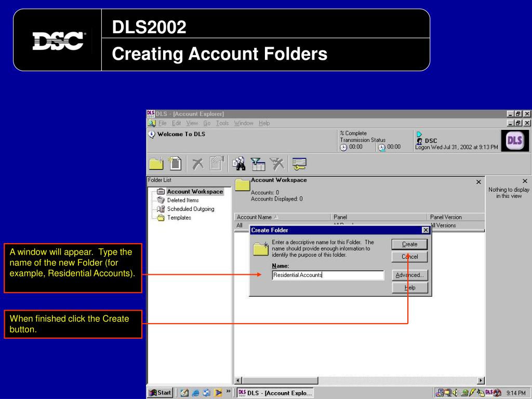The height and width of the screenshot is (399, 532).
Task: Open the View menu
Action: pos(192,123)
